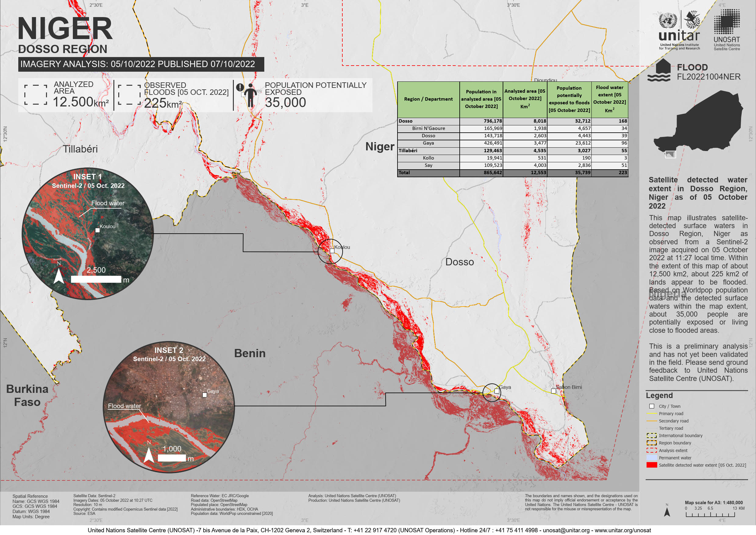The height and width of the screenshot is (535, 756).
Task: Click the Inset 2 Gaya circular image
Action: [x=169, y=407]
